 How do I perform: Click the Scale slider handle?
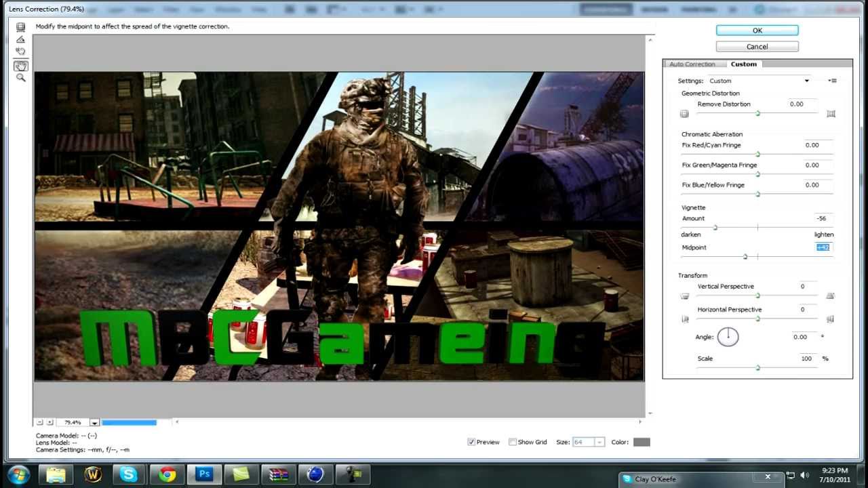coord(757,367)
